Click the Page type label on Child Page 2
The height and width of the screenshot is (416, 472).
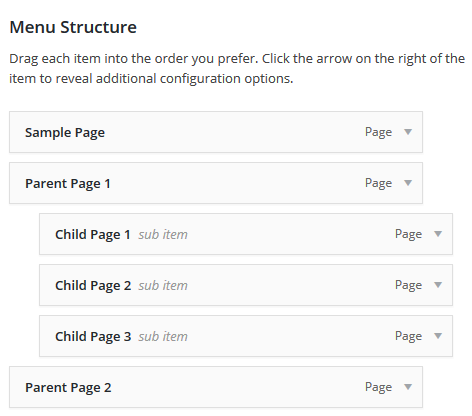408,285
